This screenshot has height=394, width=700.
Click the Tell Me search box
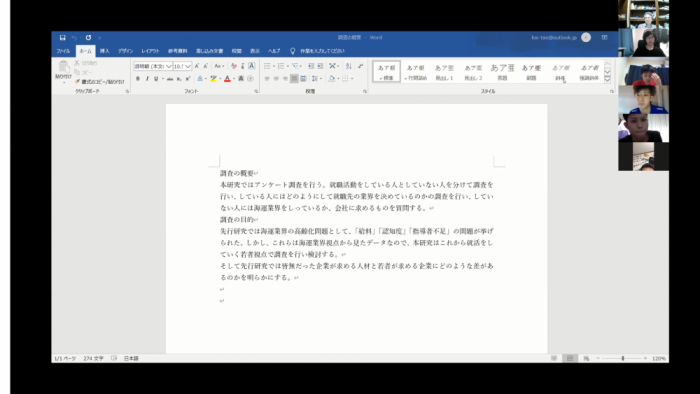(322, 51)
